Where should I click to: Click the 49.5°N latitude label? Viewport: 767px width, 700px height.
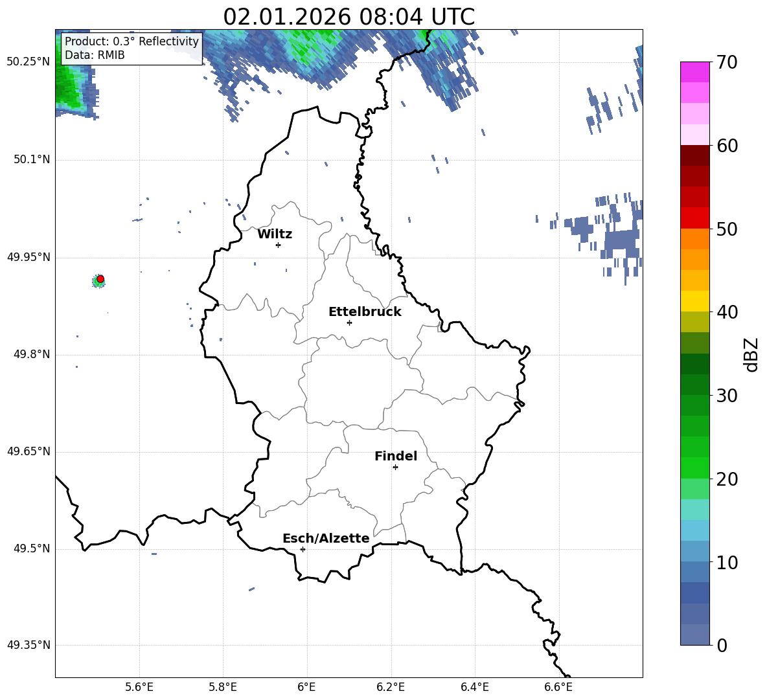pos(32,549)
